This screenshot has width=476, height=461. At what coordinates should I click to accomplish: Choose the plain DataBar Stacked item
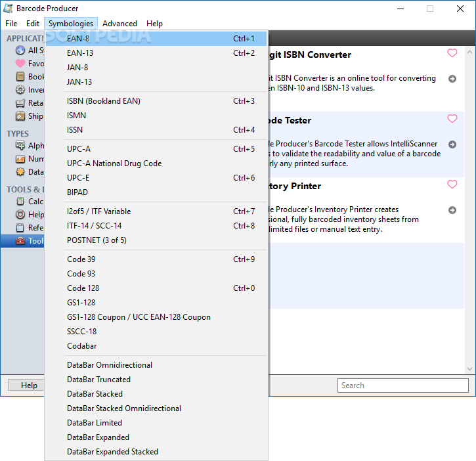tap(156, 394)
